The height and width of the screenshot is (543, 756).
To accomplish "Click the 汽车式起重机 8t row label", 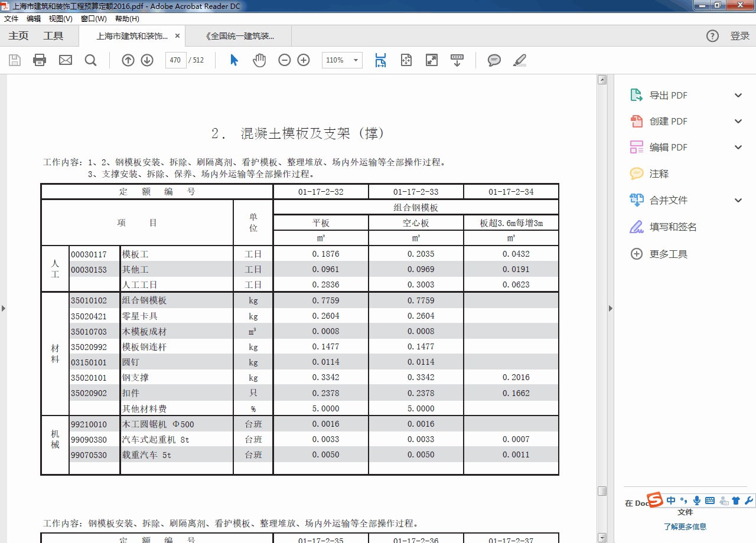I will click(156, 440).
